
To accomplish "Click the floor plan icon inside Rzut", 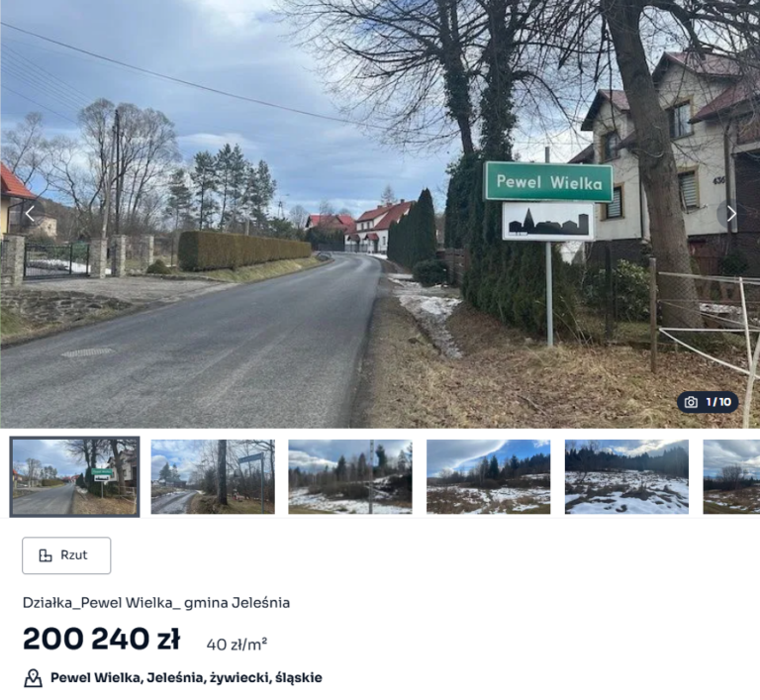I will pyautogui.click(x=46, y=555).
